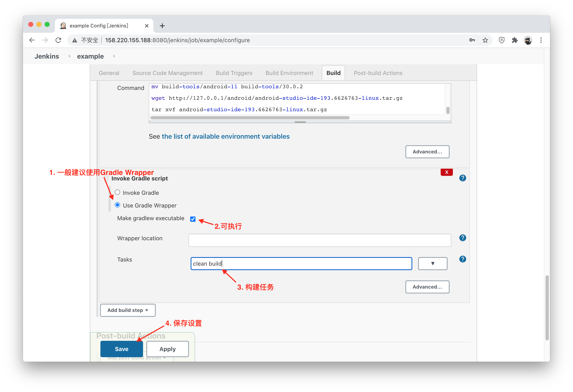Expand the breadcrumb arrow after Jenkins
573x392 pixels.
click(69, 56)
